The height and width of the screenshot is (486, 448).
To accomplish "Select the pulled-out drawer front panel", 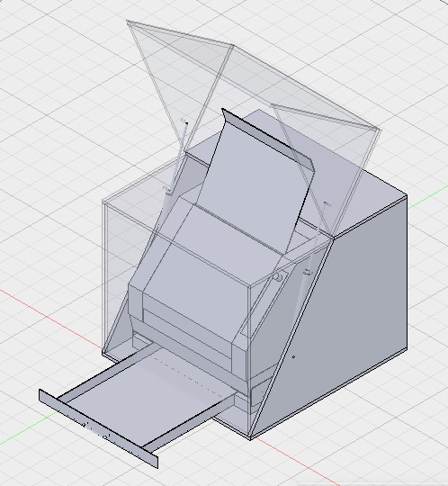I will pos(98,428).
